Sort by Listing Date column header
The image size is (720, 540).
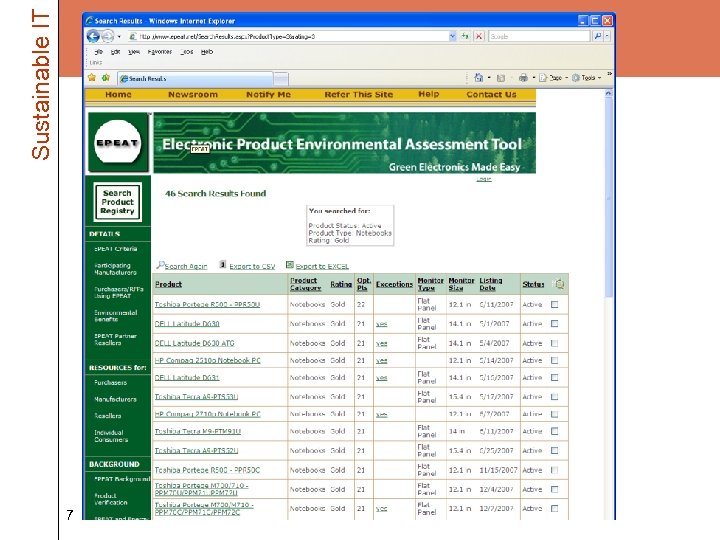point(491,284)
